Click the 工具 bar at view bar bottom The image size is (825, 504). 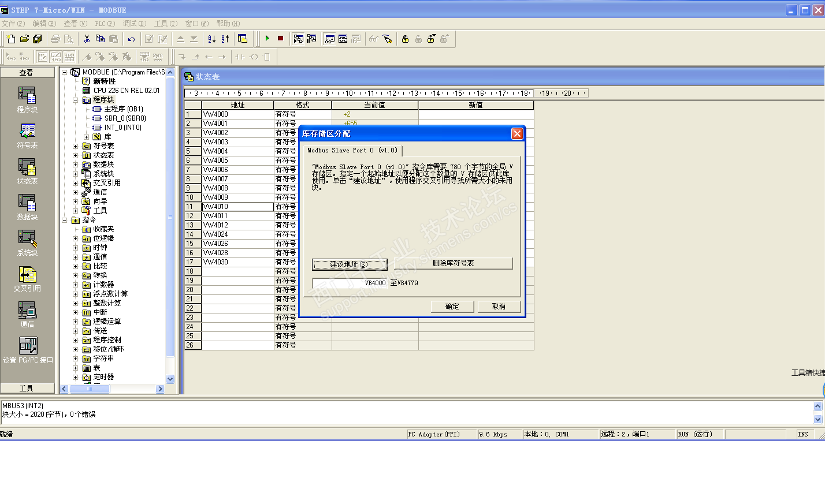tap(27, 389)
